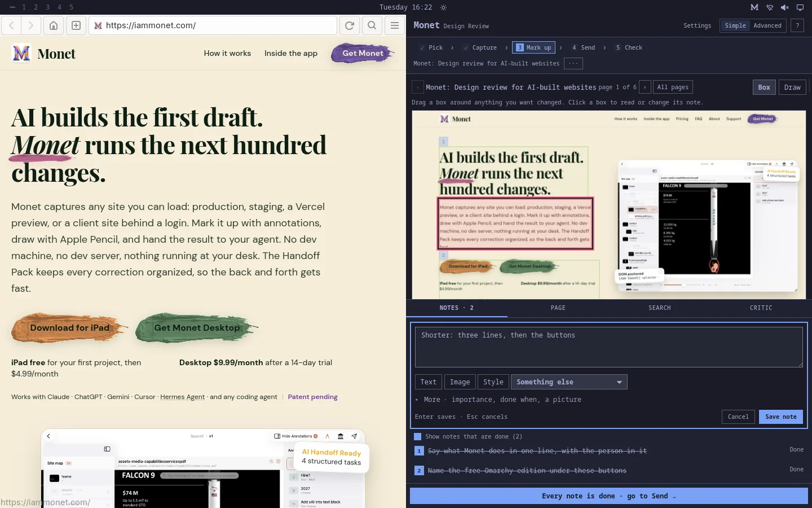The image size is (812, 508).
Task: Select the Draw markup mode
Action: (792, 87)
